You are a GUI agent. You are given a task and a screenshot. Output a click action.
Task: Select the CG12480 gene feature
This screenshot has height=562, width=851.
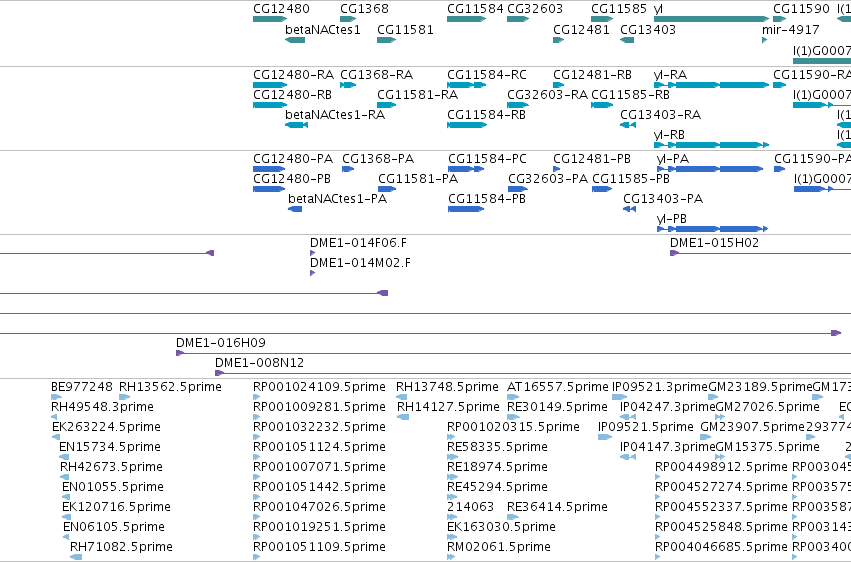pos(270,19)
